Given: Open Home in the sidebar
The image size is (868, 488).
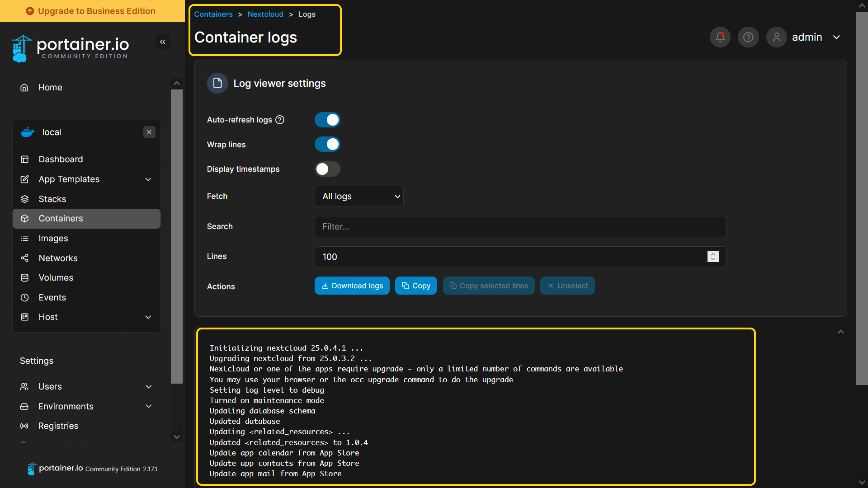Looking at the screenshot, I should pyautogui.click(x=50, y=88).
